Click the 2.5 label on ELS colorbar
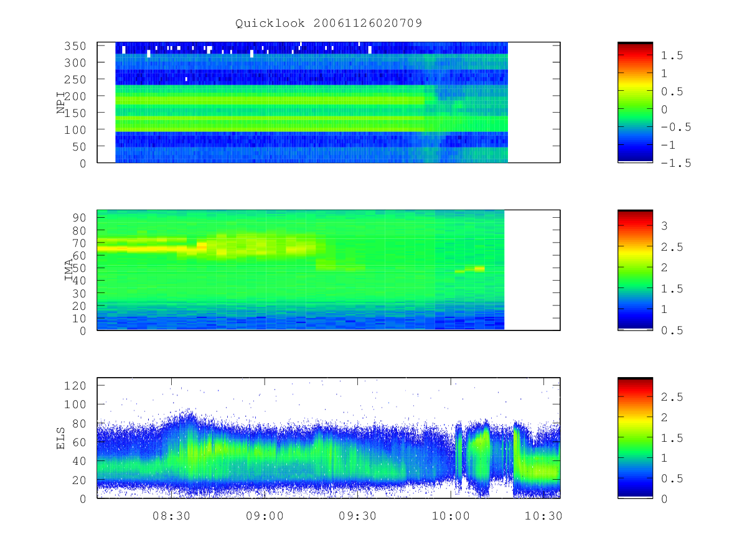The height and width of the screenshot is (560, 747). click(671, 396)
